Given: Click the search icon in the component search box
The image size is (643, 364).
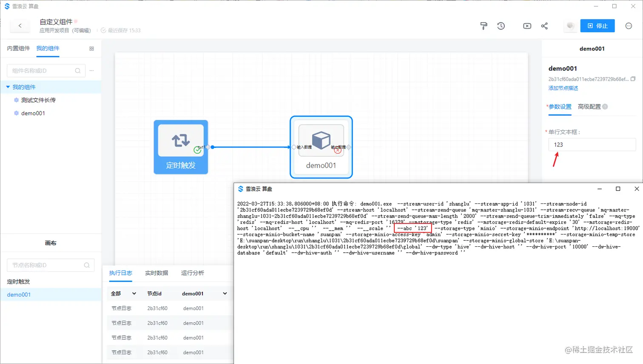Looking at the screenshot, I should 78,71.
